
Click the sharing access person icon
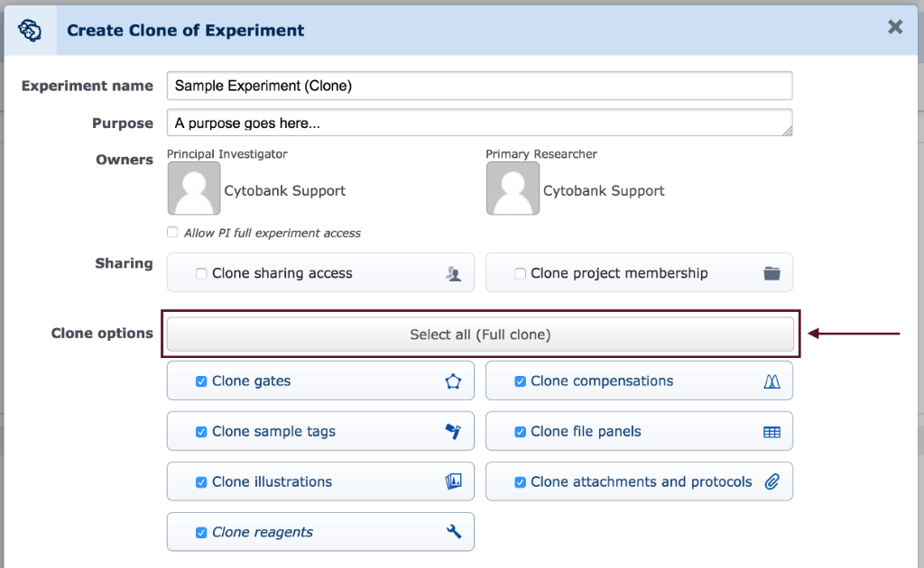(x=453, y=273)
